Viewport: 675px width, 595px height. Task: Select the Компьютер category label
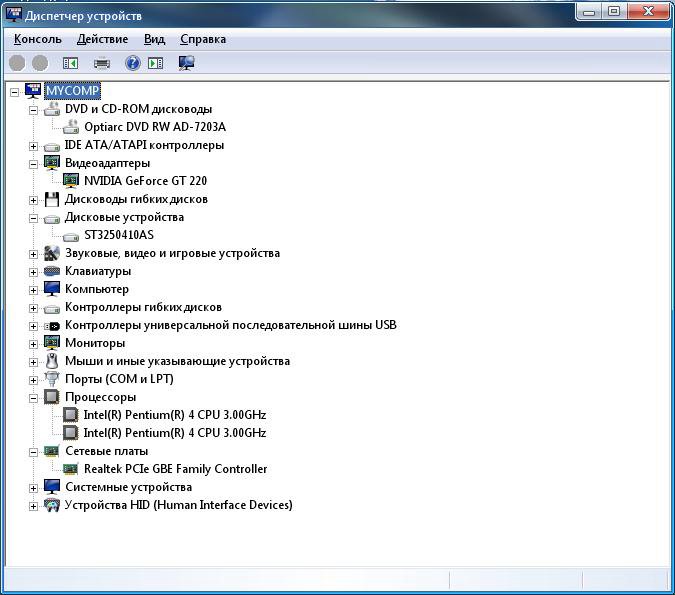point(97,289)
